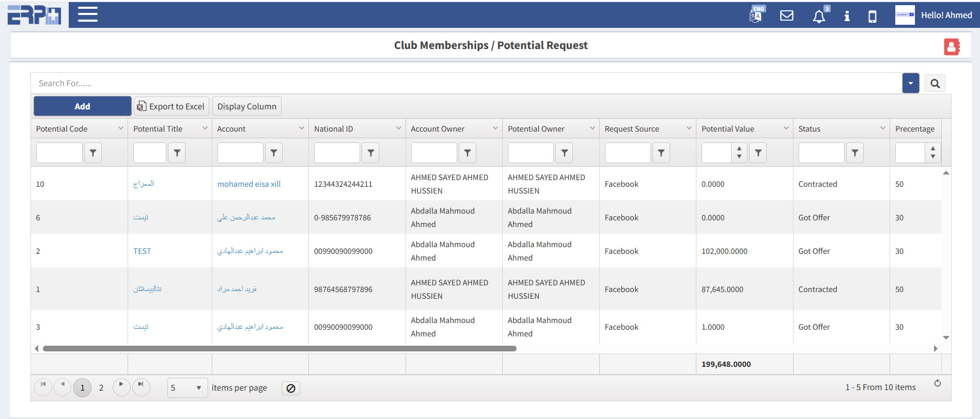Click the info icon in header

[847, 16]
